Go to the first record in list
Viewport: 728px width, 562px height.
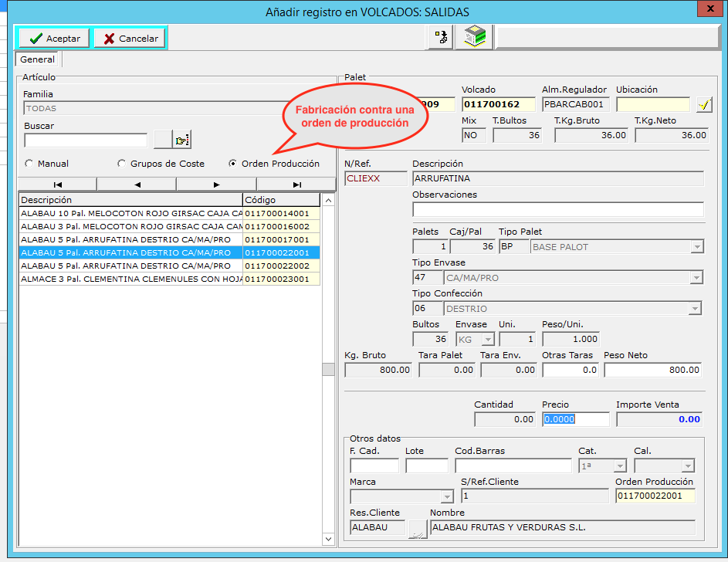tap(57, 185)
